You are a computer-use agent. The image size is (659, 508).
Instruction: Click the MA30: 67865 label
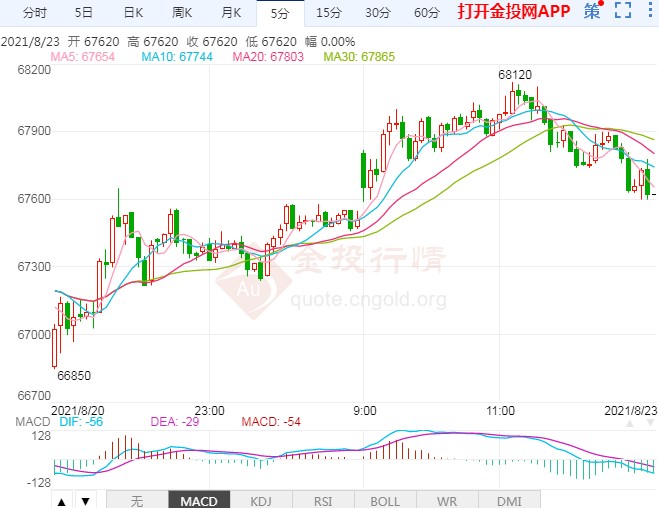click(359, 57)
